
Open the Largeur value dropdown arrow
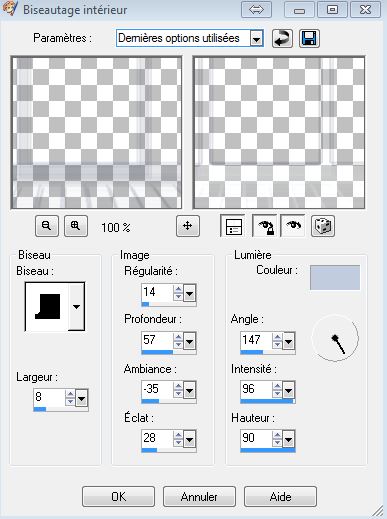point(81,398)
